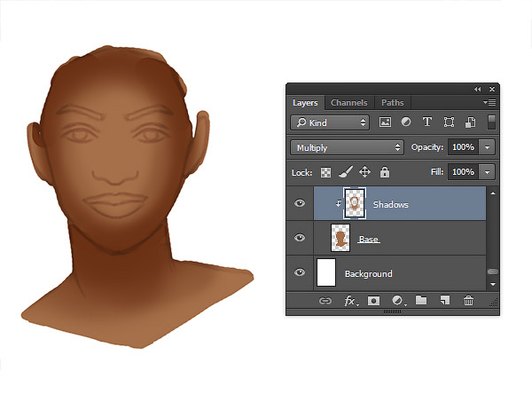Delete layer with trash icon
This screenshot has width=532, height=394.
468,300
